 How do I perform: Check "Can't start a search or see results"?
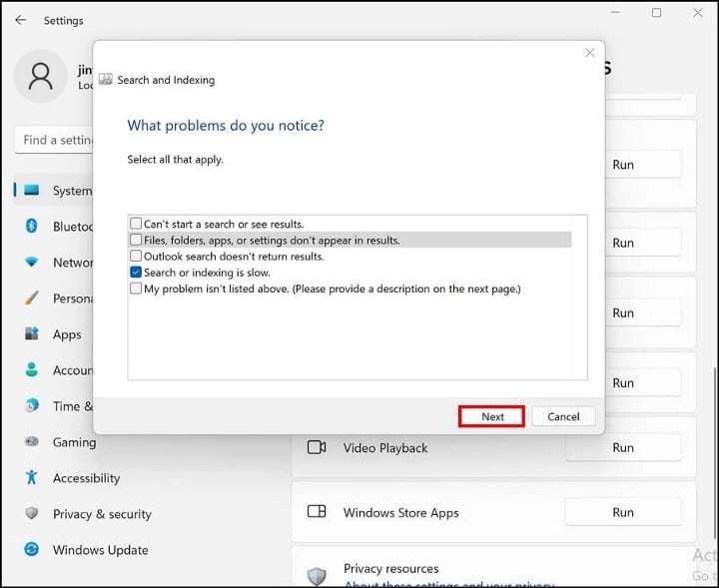coord(136,224)
